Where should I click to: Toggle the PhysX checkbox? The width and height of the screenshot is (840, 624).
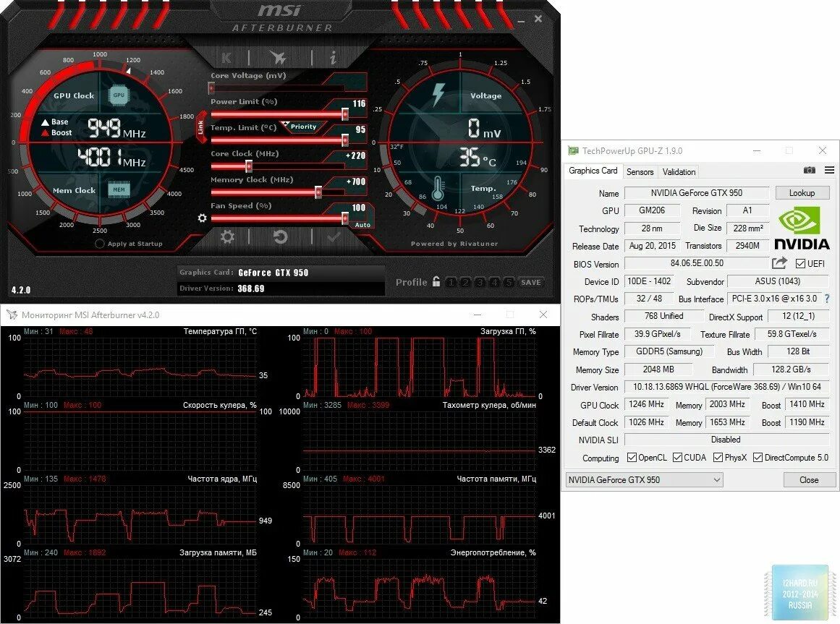pos(718,458)
